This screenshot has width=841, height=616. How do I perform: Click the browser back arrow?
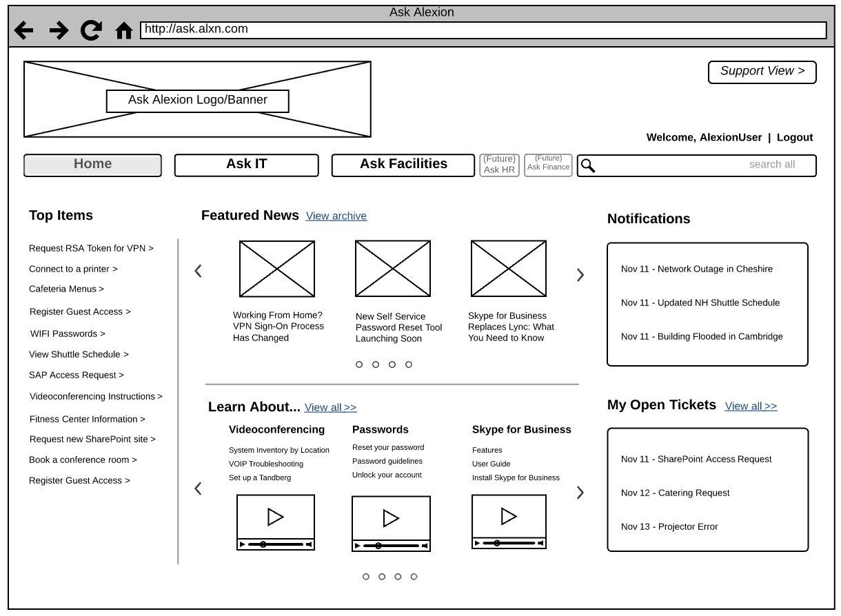(x=24, y=30)
